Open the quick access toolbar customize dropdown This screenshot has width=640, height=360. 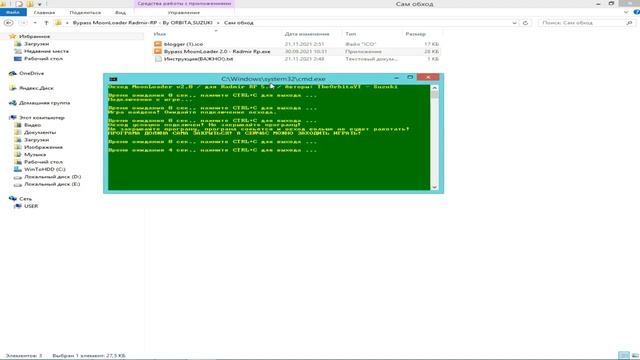coord(40,4)
